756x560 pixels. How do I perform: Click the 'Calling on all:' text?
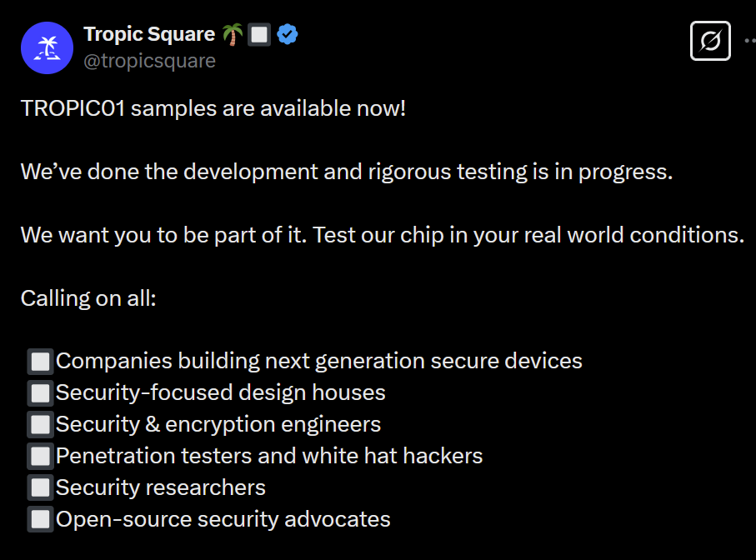tap(88, 298)
